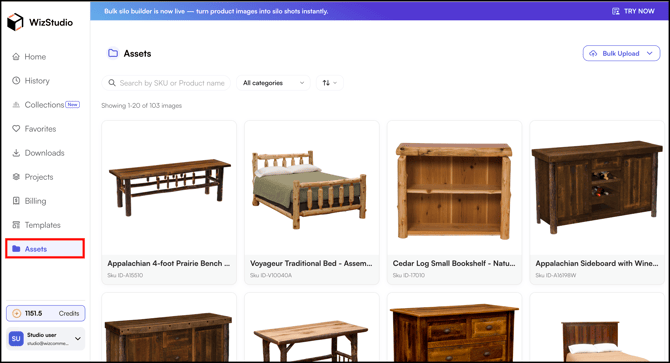Click Sku ID-A15510 text
This screenshot has height=363, width=670.
[125, 275]
